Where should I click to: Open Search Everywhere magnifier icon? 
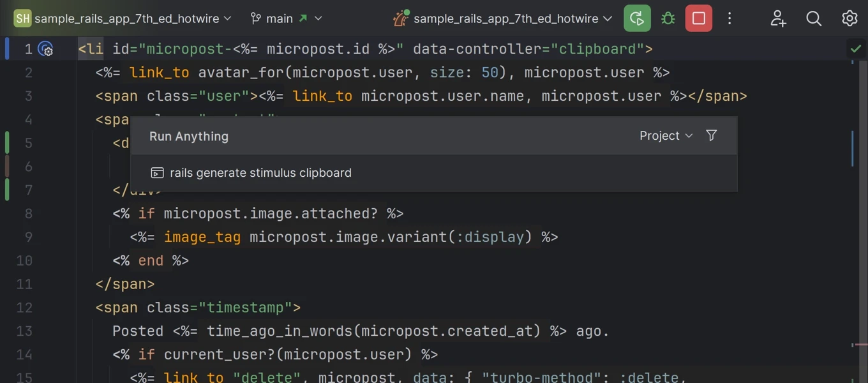814,19
